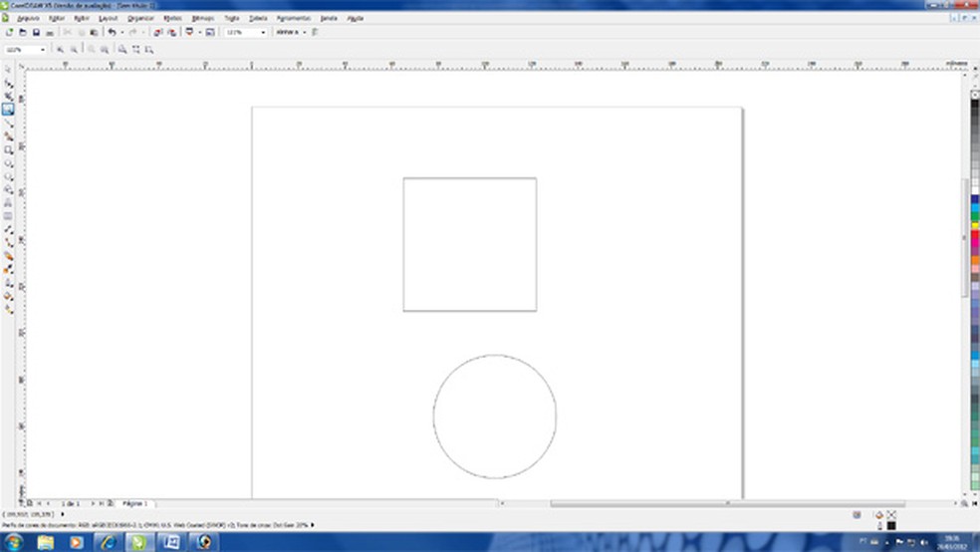The width and height of the screenshot is (980, 552).
Task: Select the Table tool in the toolbox
Action: (8, 216)
